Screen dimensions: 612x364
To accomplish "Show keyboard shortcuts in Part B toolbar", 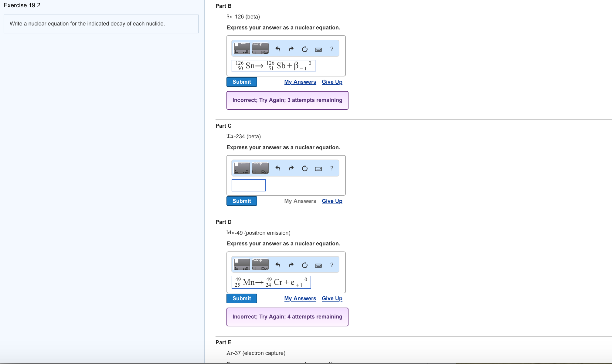I will point(318,49).
